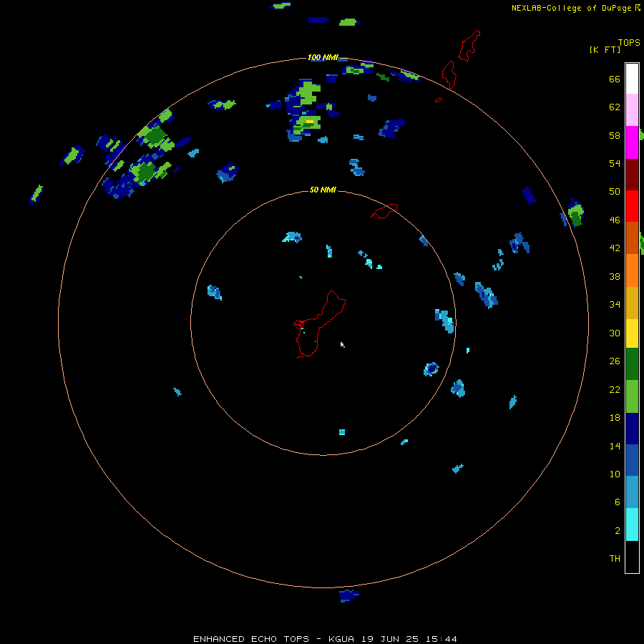Click the "10" legend value
The image size is (644, 644).
615,474
